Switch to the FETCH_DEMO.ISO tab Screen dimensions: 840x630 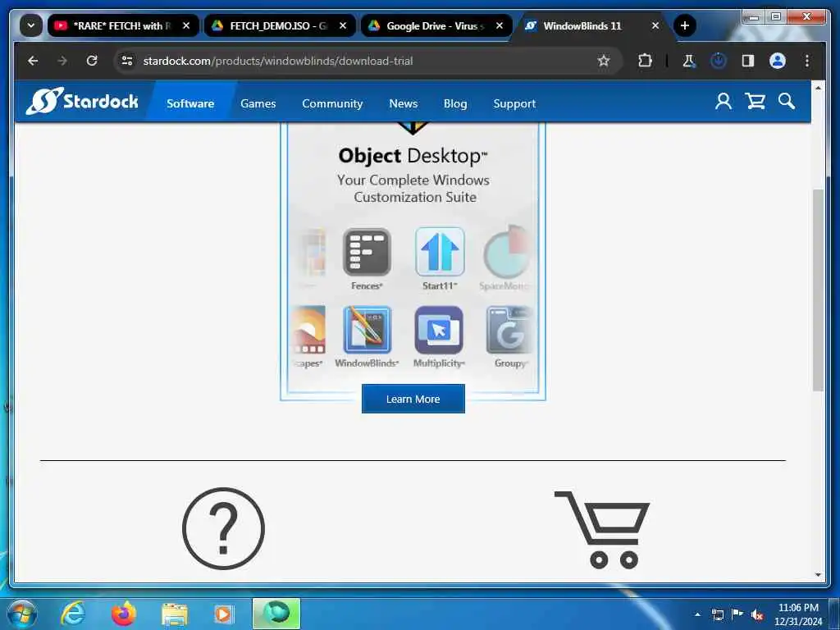(280, 25)
